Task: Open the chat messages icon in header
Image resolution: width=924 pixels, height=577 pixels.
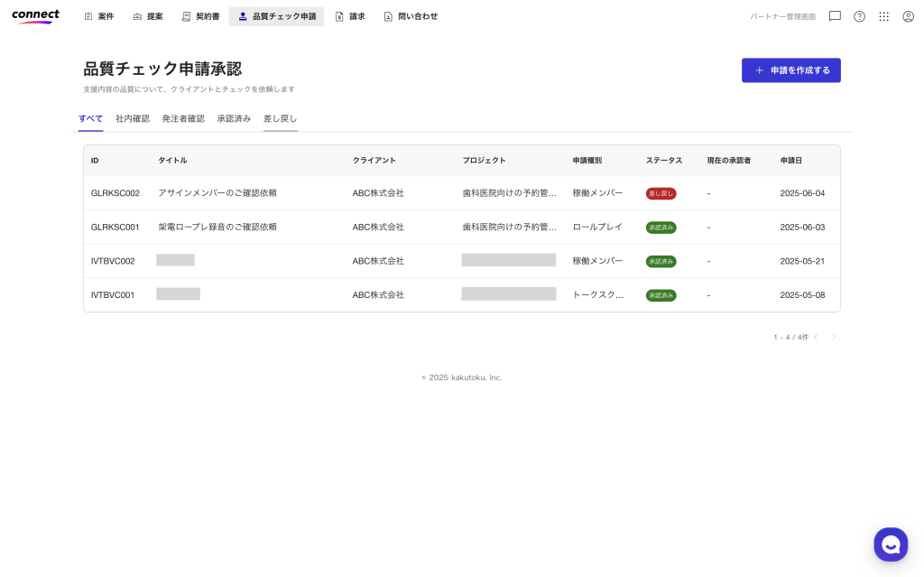Action: point(835,16)
